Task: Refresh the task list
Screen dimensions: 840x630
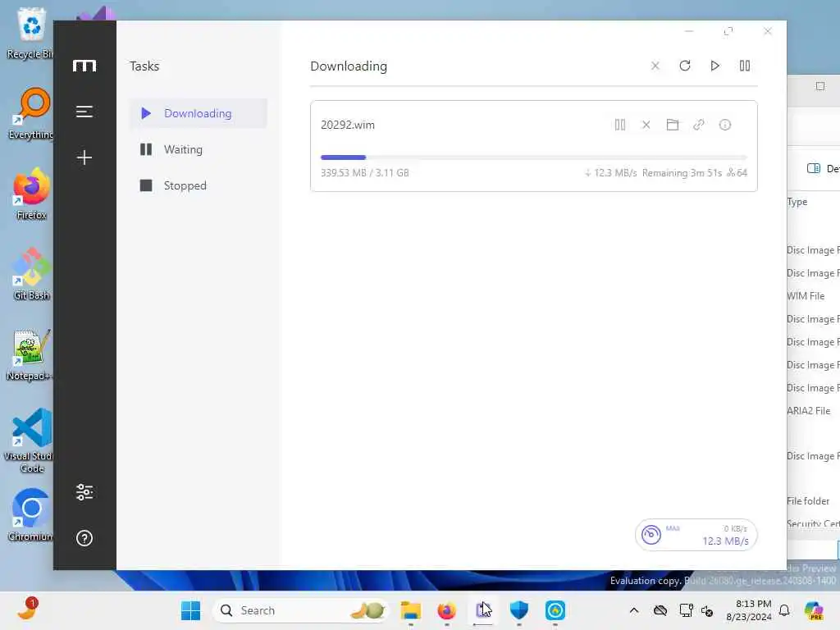Action: coord(685,66)
